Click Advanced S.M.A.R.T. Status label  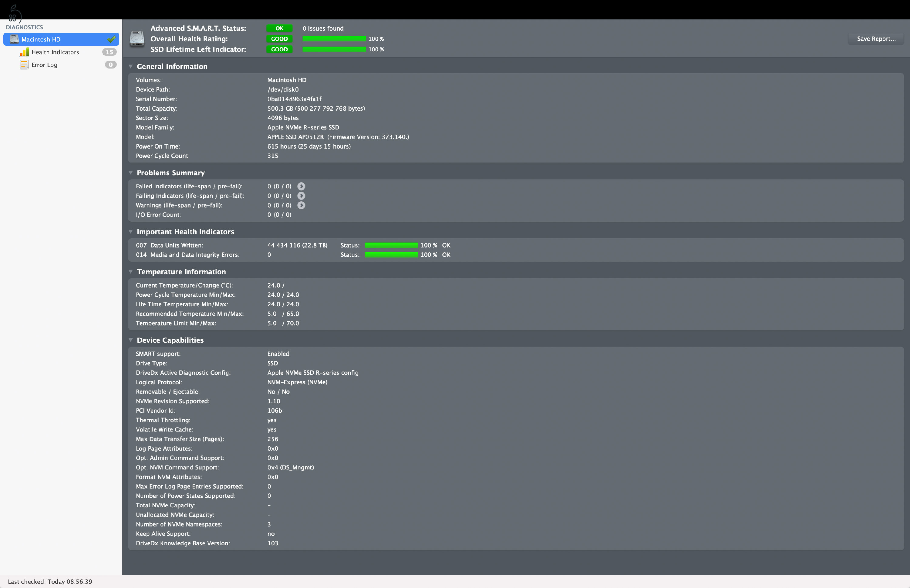tap(198, 28)
